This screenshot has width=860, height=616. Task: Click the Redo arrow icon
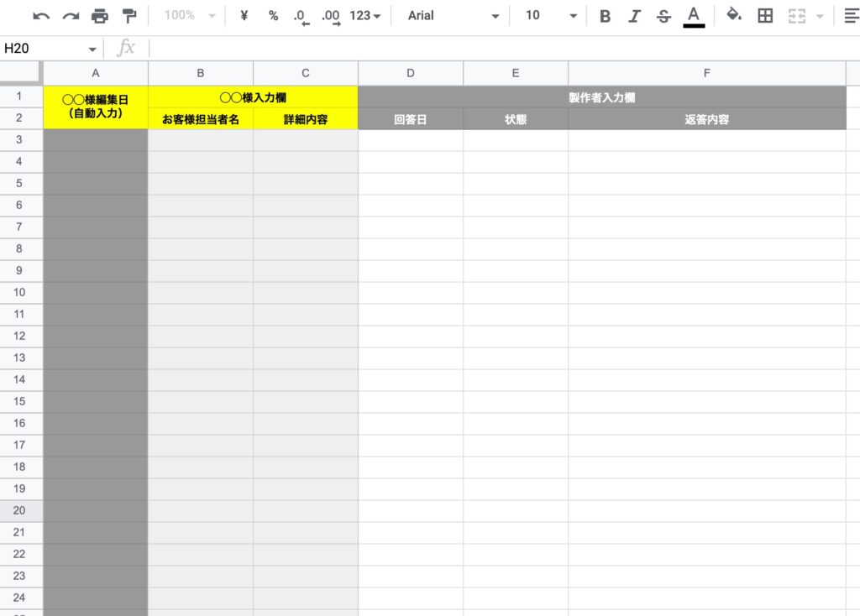coord(71,16)
